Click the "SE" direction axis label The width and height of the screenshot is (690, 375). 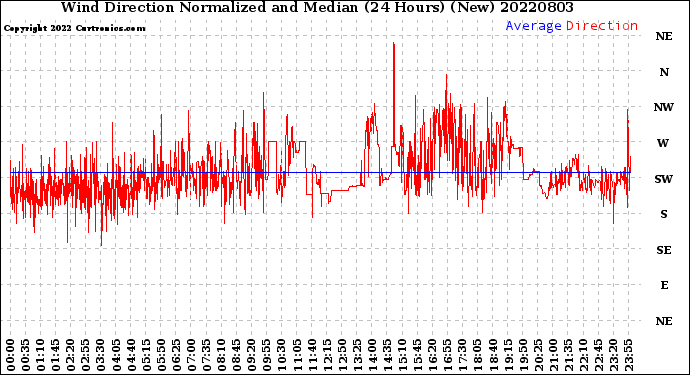click(664, 250)
